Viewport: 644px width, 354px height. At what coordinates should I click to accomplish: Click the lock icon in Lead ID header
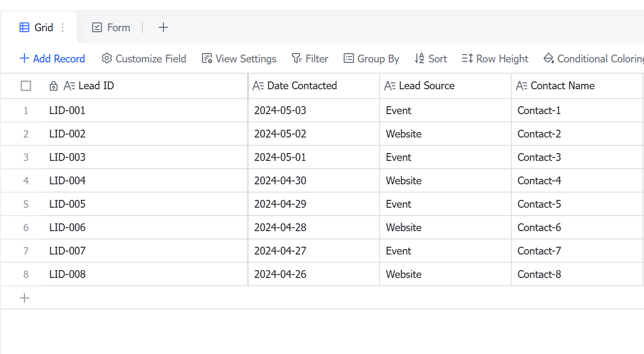[x=54, y=86]
